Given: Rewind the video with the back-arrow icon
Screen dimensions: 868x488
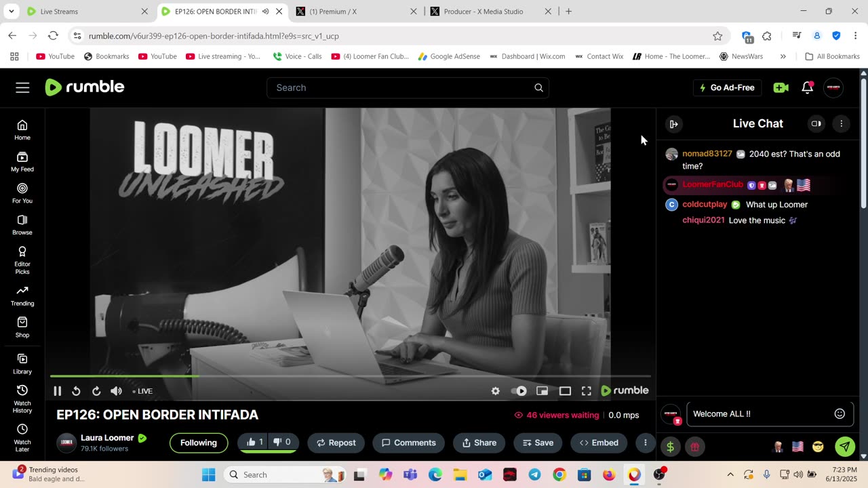Looking at the screenshot, I should tap(76, 391).
